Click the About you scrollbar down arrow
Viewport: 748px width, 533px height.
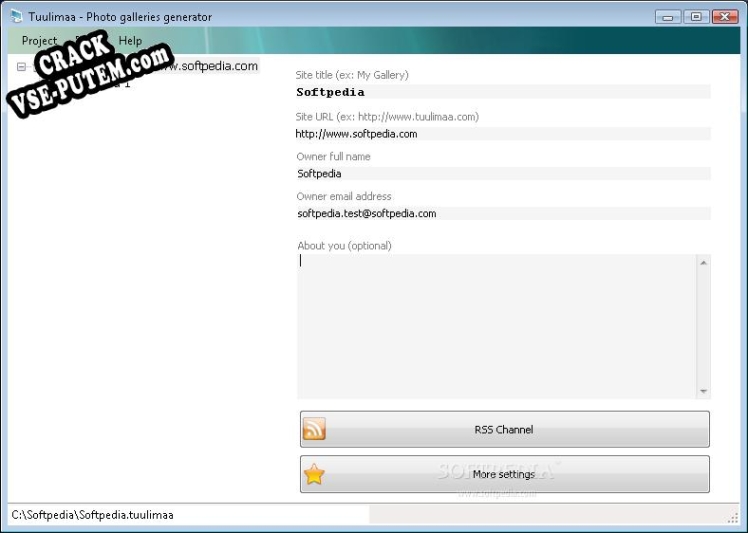(x=704, y=391)
